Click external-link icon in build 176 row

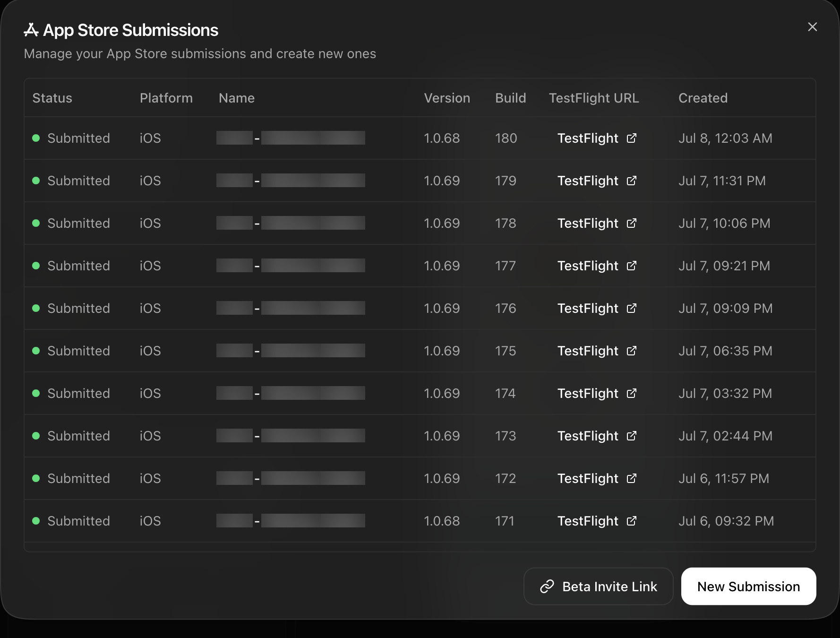632,308
